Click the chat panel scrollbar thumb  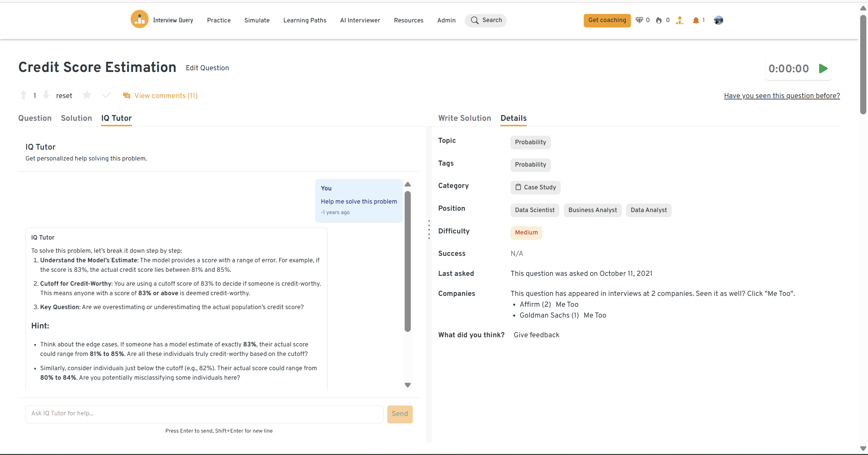click(408, 261)
